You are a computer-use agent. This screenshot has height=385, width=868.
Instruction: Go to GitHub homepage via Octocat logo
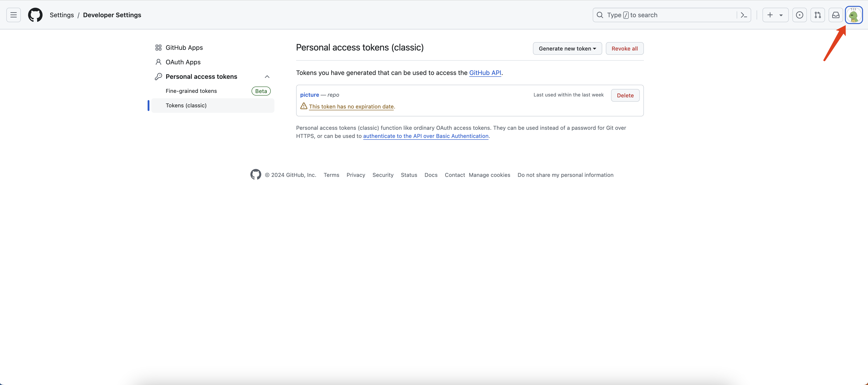coord(35,15)
